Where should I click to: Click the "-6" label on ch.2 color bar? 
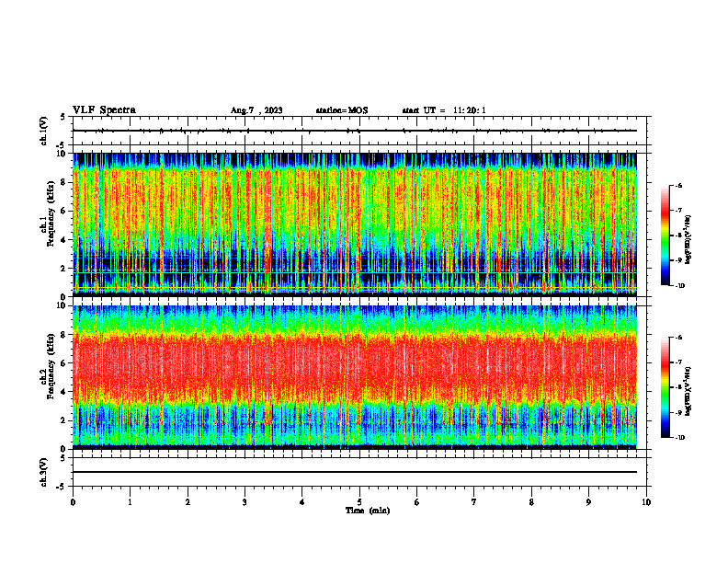[678, 338]
